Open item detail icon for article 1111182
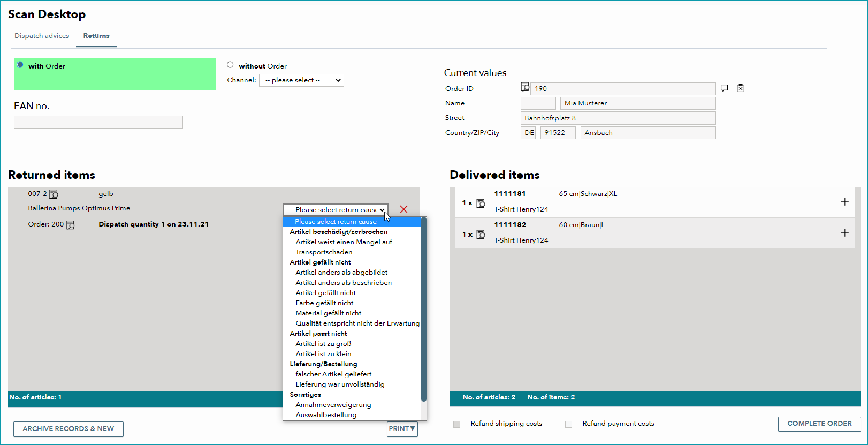 click(481, 235)
